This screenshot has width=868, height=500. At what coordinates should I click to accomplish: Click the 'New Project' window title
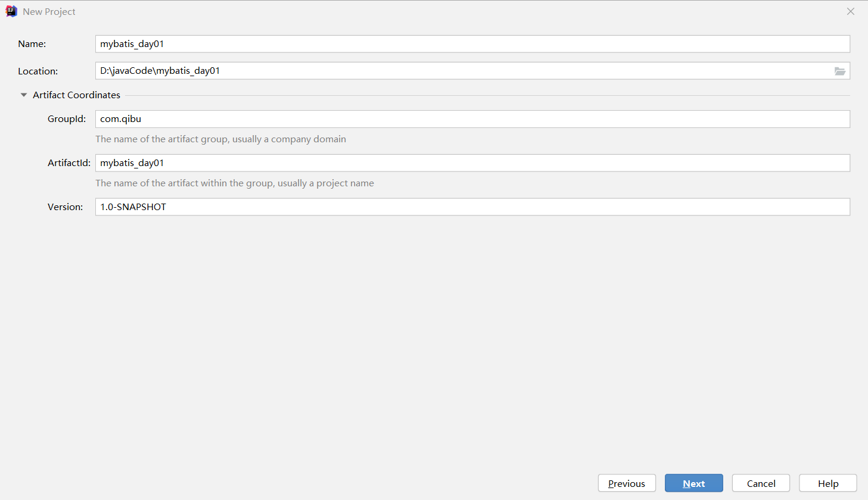[x=49, y=12]
